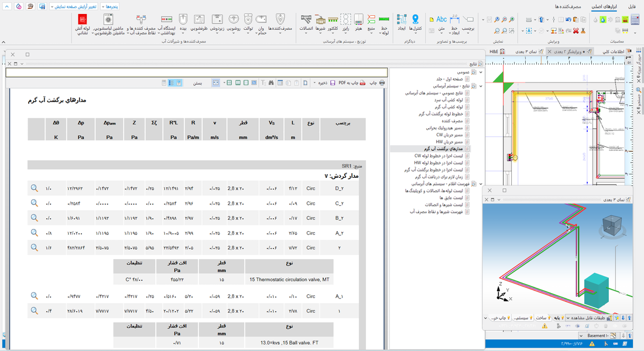This screenshot has width=644, height=351.
Task: Click the yellow search field above the results toolbar
Action: coord(196,73)
